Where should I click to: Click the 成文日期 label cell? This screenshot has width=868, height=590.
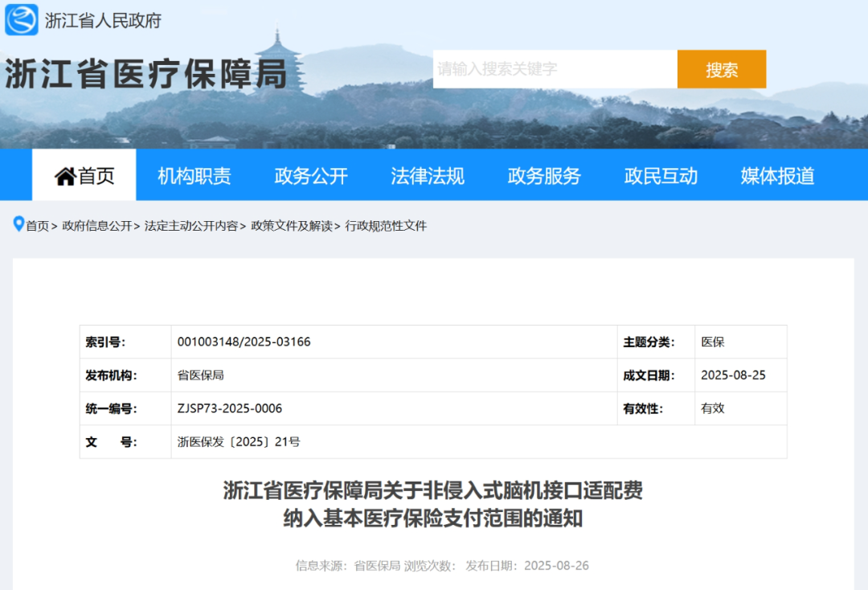[656, 375]
